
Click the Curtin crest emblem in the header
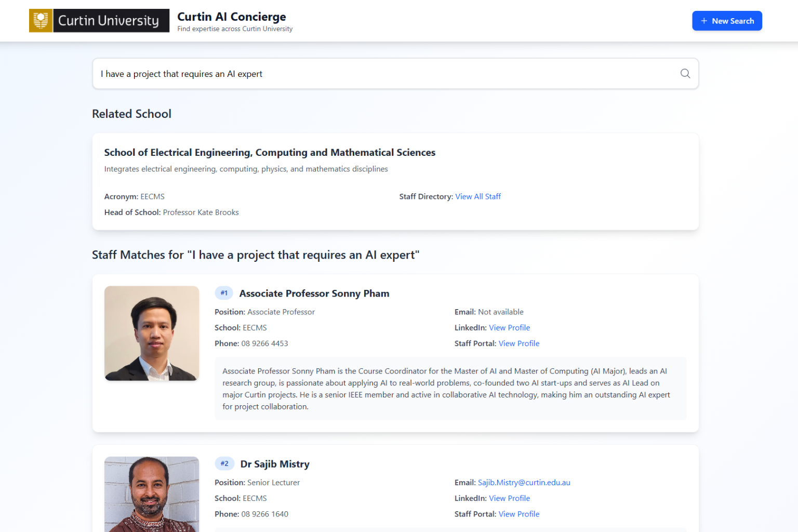click(x=40, y=20)
